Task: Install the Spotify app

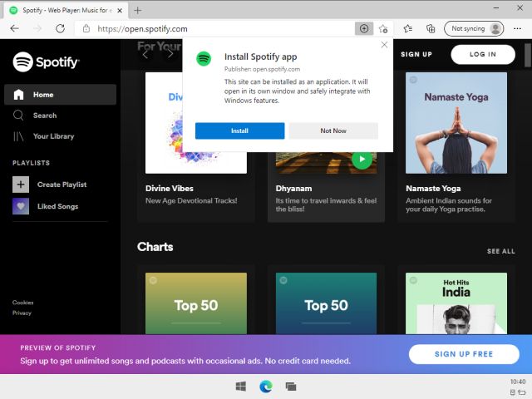Action: (x=240, y=131)
